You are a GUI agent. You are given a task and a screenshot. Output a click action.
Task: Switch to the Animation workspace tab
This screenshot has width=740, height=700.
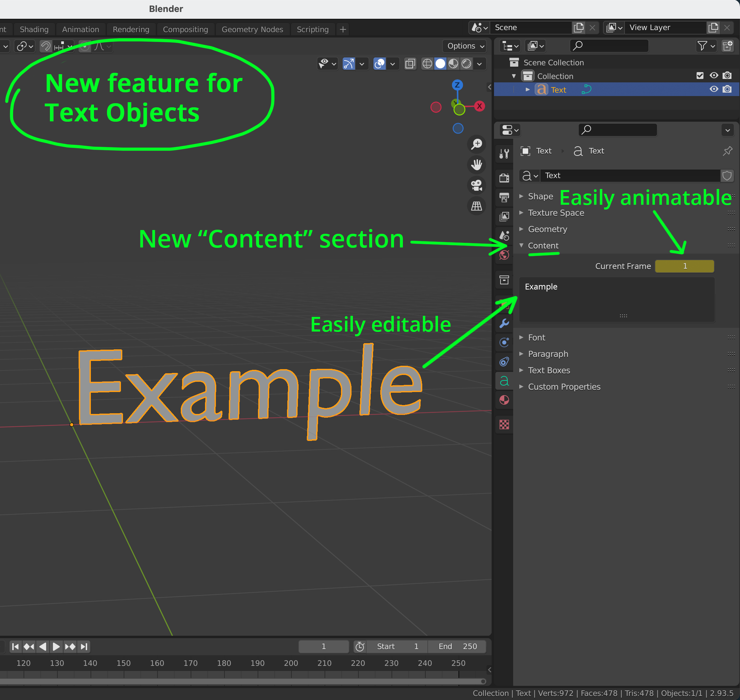point(81,29)
